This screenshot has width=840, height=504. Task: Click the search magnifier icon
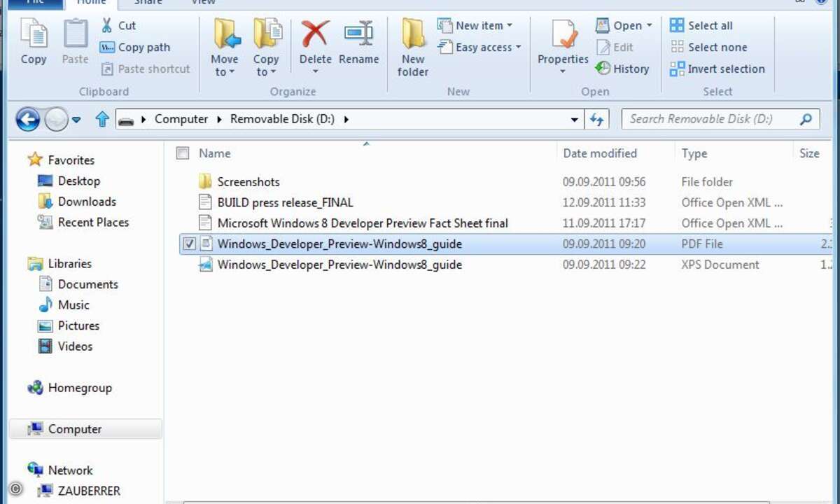pyautogui.click(x=806, y=119)
